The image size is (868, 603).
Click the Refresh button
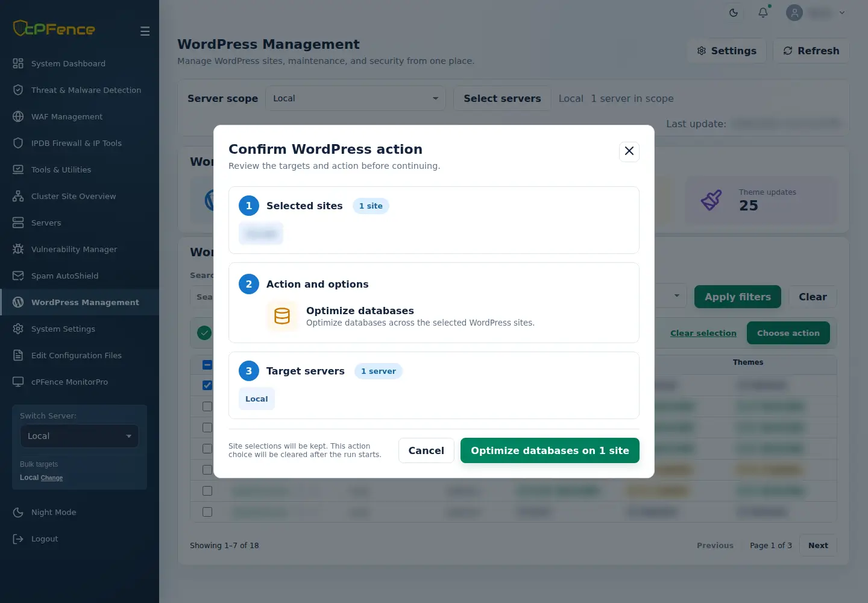coord(811,51)
